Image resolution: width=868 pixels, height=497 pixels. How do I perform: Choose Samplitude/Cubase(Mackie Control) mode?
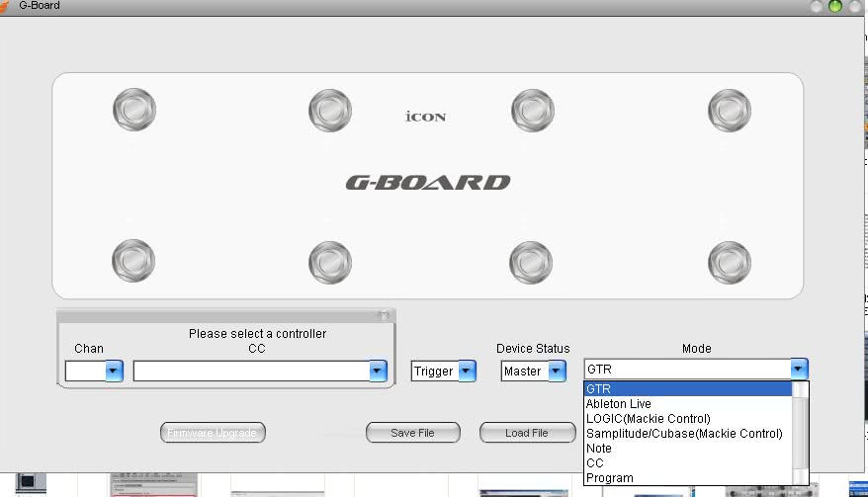688,434
